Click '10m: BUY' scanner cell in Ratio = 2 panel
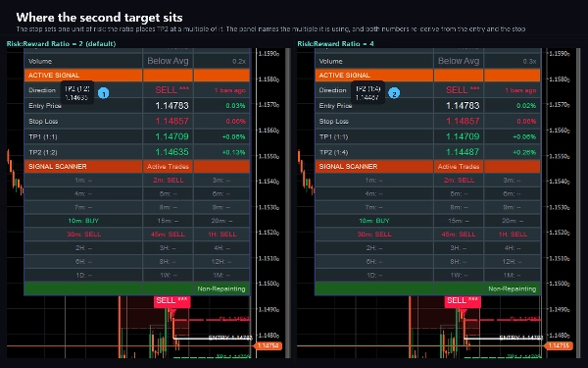The image size is (588, 368). tap(83, 221)
